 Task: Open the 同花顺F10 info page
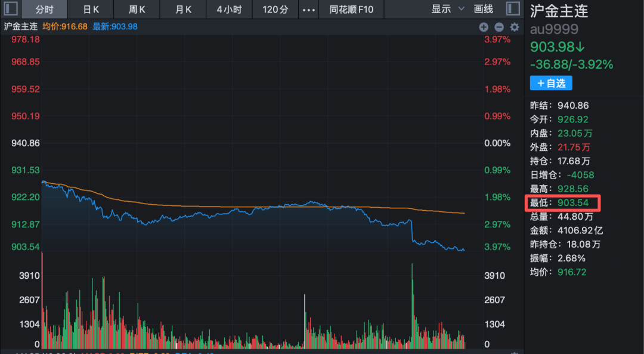(351, 9)
